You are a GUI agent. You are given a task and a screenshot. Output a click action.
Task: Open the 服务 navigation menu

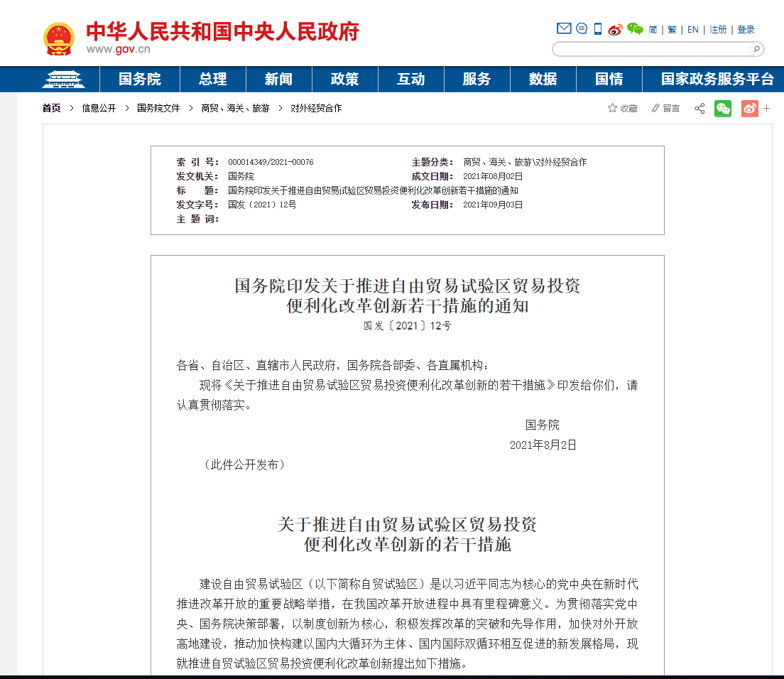pos(477,79)
